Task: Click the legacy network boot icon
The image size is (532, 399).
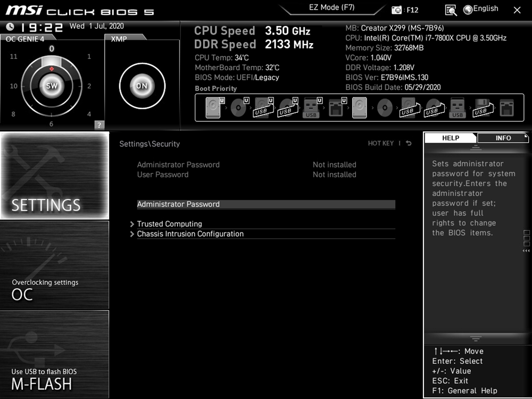Action: pyautogui.click(x=507, y=108)
